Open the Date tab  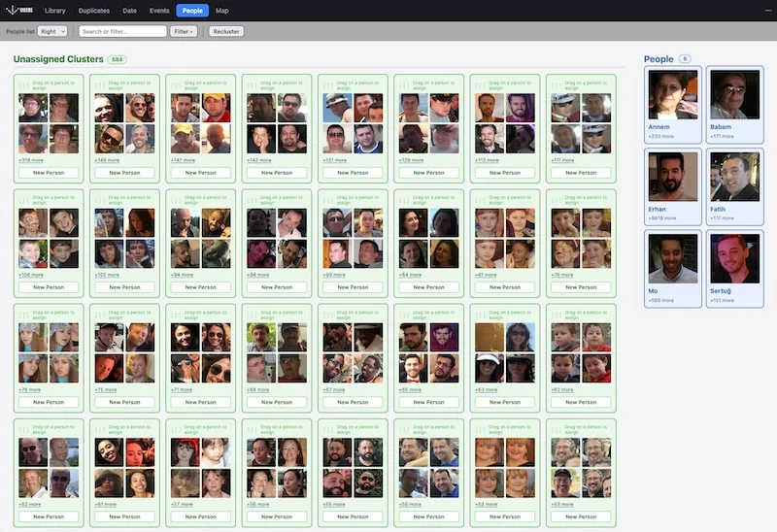pyautogui.click(x=129, y=11)
